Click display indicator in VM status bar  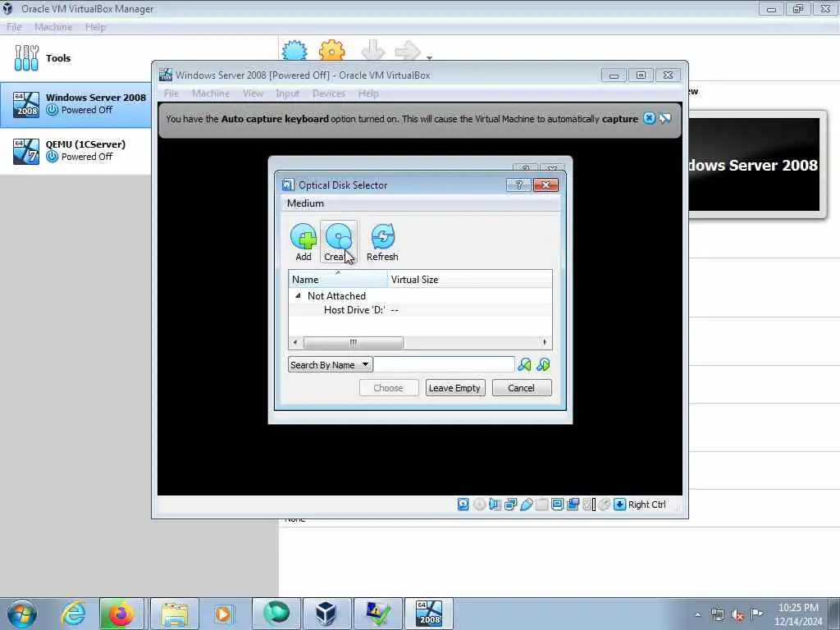point(557,504)
